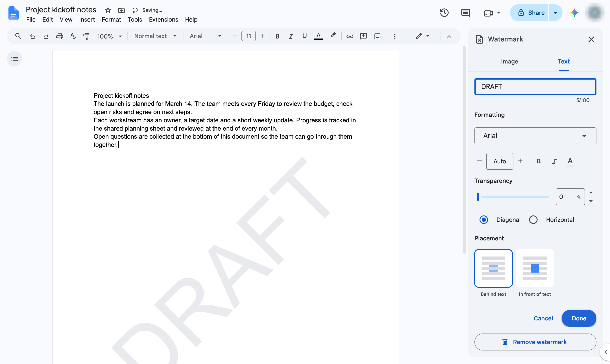Toggle italic in the main toolbar
The image size is (610, 364).
(291, 36)
